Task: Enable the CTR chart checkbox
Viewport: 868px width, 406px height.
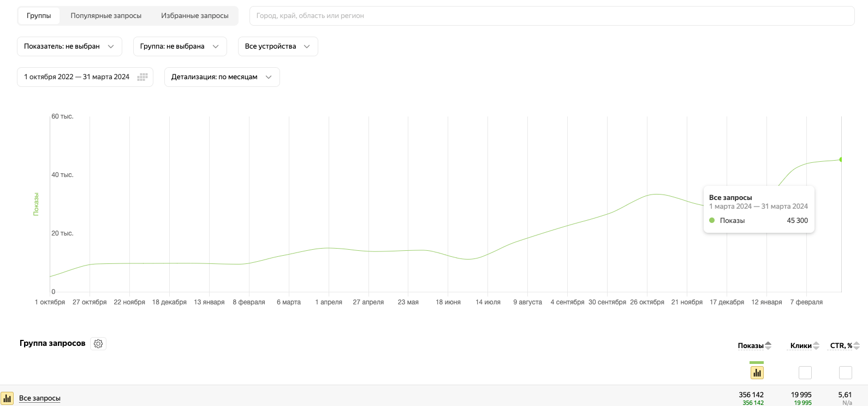Action: pos(845,373)
